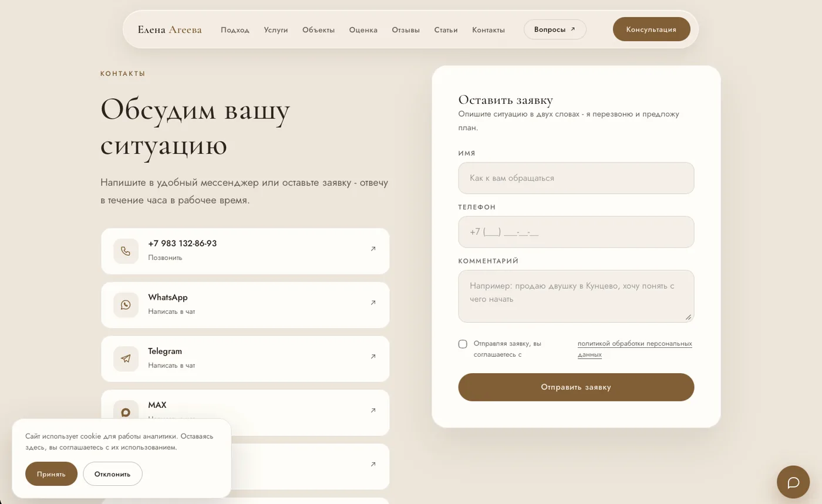Click arrow icon in Telegram card
This screenshot has width=822, height=504.
[x=373, y=357]
